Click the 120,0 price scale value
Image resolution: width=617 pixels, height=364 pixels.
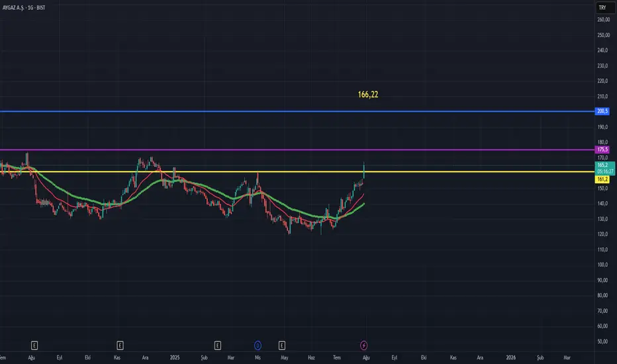[x=602, y=234]
